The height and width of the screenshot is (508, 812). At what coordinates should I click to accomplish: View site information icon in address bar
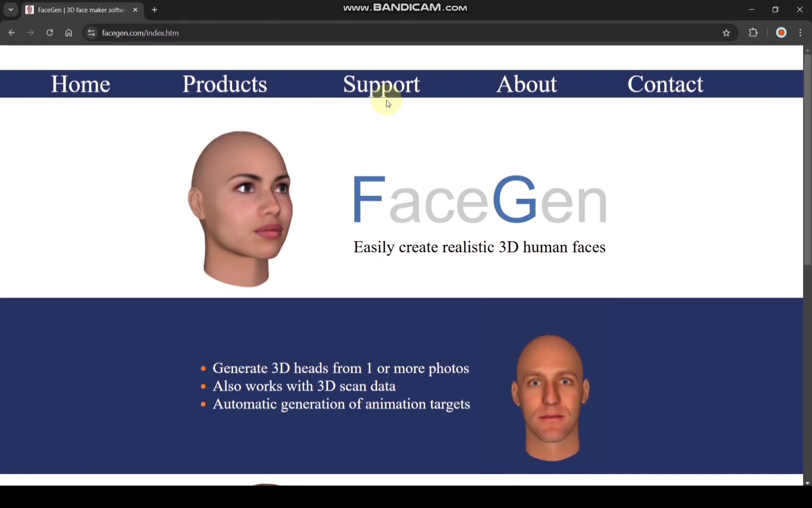pos(92,33)
